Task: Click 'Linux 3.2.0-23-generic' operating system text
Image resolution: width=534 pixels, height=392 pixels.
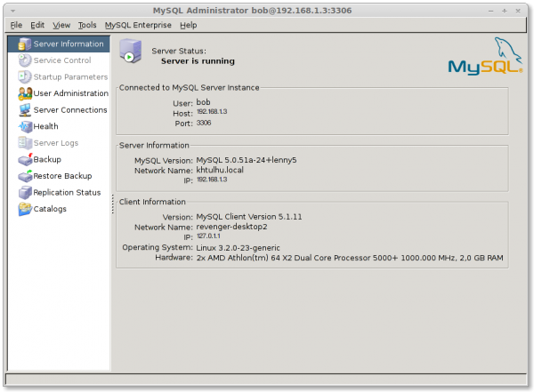Action: [x=238, y=248]
